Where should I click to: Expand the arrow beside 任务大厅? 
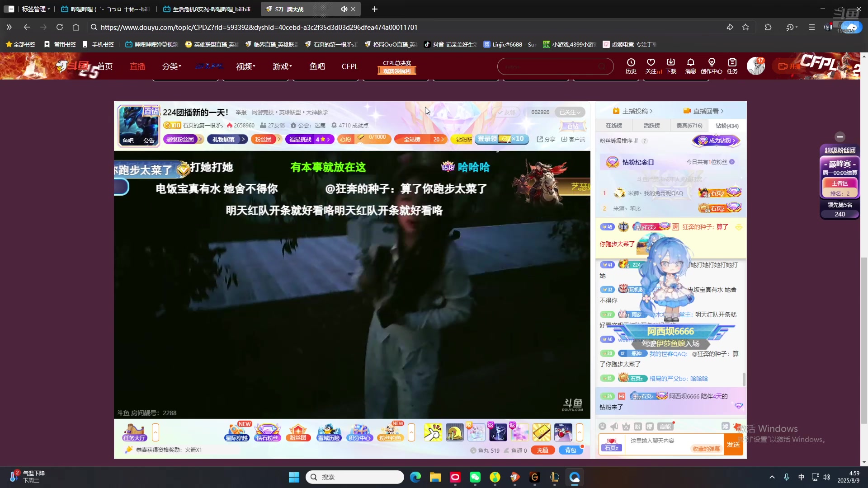coord(156,432)
